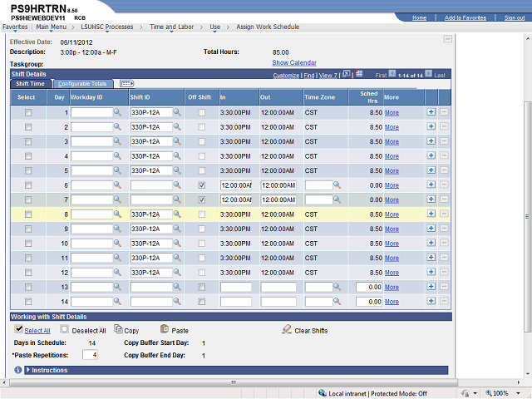This screenshot has width=532, height=399.
Task: Click the Instructions info icon
Action: [x=18, y=370]
